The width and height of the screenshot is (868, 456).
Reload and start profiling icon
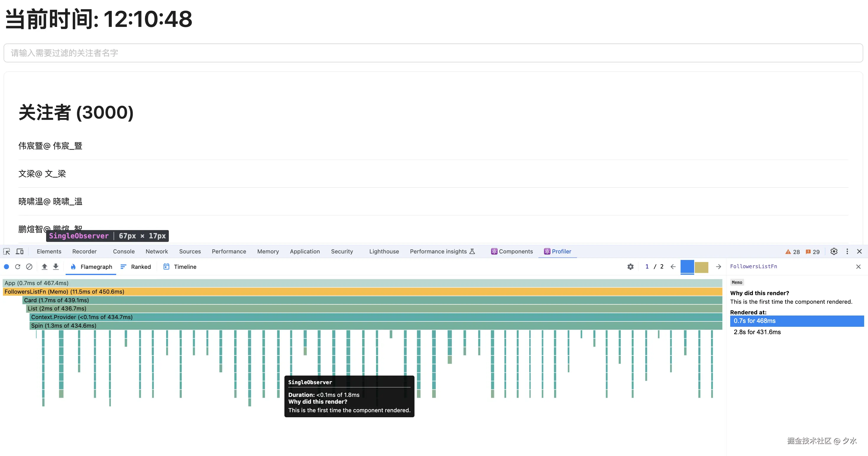pos(17,266)
